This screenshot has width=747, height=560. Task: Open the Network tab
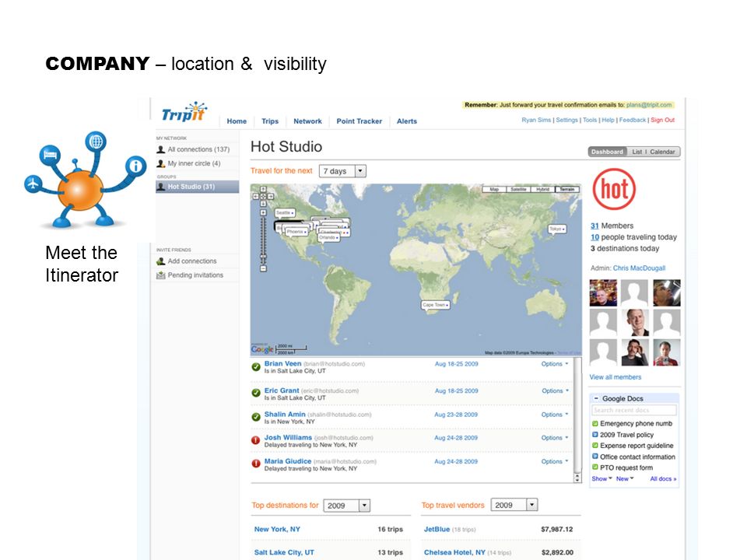[x=308, y=121]
